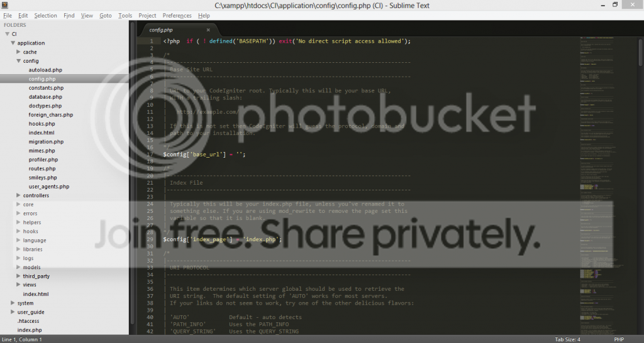Expand the system folder

click(13, 303)
